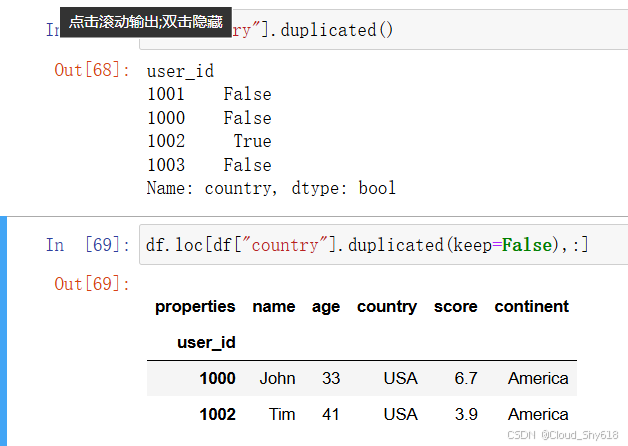This screenshot has height=446, width=628.
Task: Click the 'country' column header
Action: coord(387,307)
